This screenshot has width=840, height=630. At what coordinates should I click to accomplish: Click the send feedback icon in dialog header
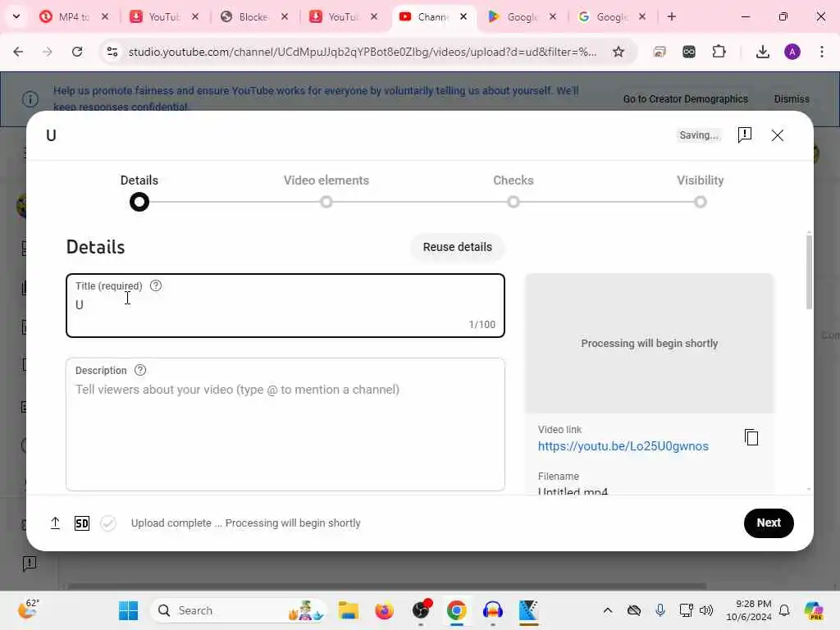point(745,135)
